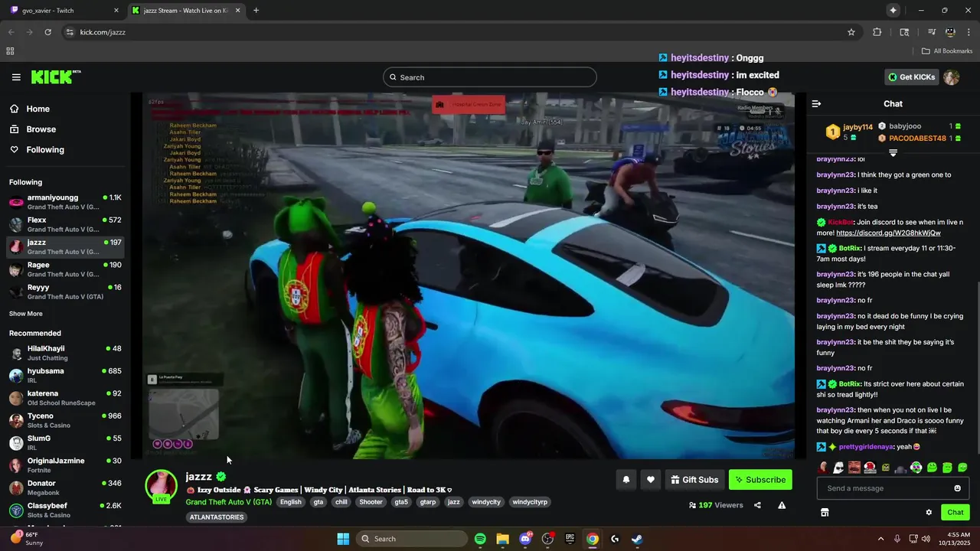980x551 pixels.
Task: Open a new browser tab
Action: [256, 11]
